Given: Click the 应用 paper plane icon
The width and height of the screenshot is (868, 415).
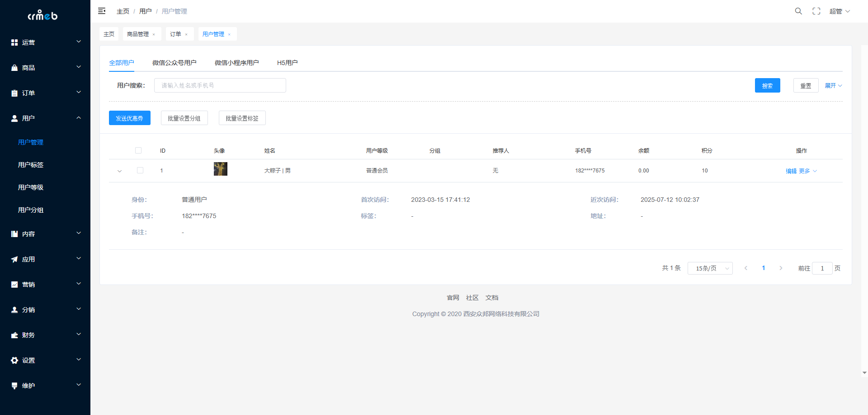Looking at the screenshot, I should click(x=14, y=259).
